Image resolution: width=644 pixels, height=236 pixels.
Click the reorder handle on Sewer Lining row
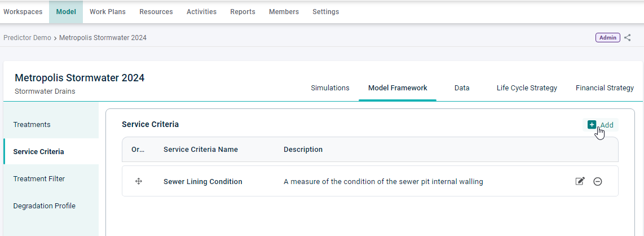[138, 181]
